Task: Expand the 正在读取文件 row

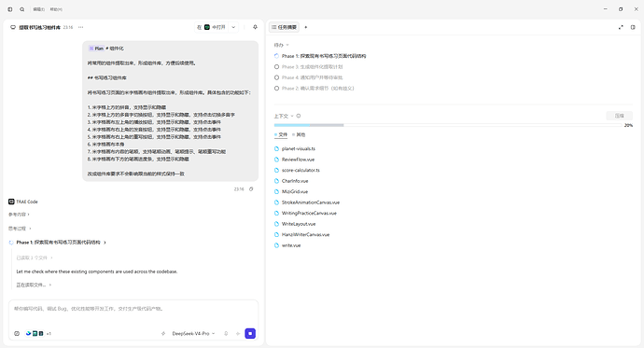Action: coord(34,285)
